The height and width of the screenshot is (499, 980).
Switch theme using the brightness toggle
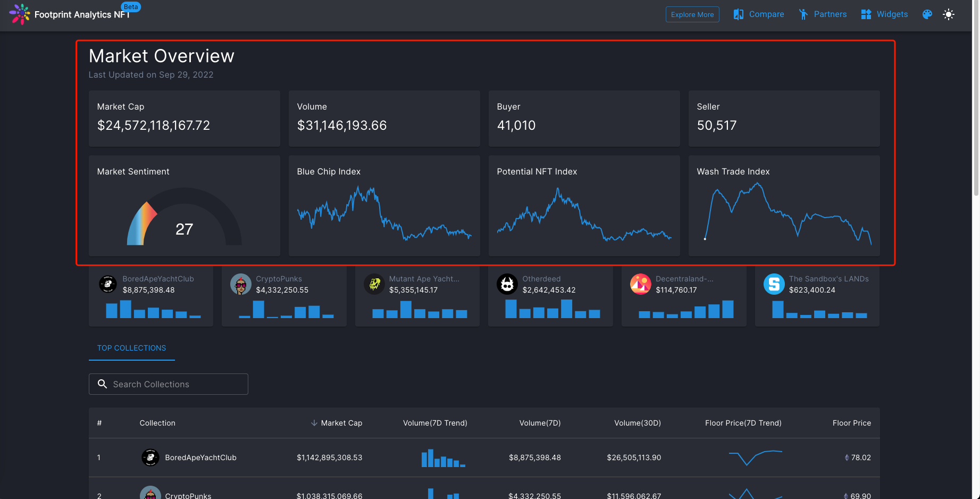949,14
